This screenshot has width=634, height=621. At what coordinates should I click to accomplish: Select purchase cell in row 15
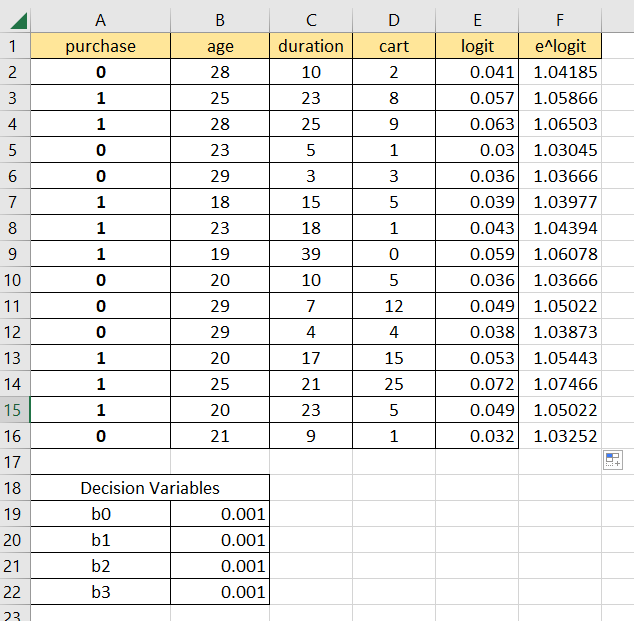click(100, 410)
